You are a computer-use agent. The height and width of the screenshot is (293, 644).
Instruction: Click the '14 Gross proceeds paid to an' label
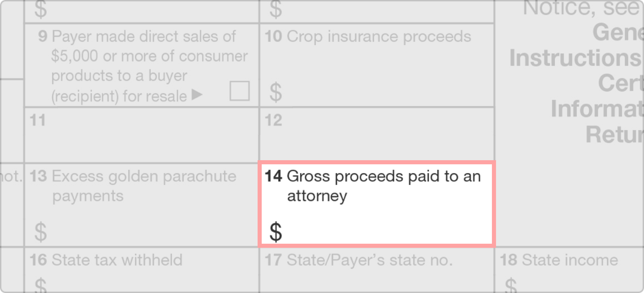coord(373,176)
